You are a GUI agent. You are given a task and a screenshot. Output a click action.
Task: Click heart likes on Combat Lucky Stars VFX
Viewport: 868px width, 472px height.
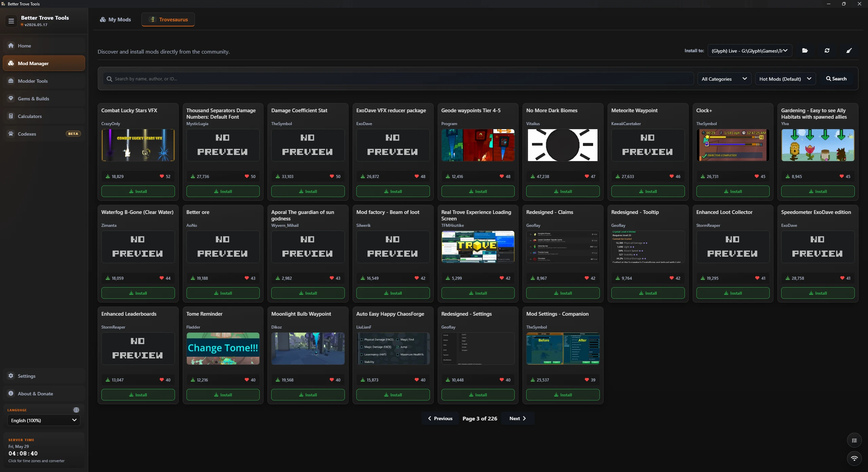pos(165,176)
